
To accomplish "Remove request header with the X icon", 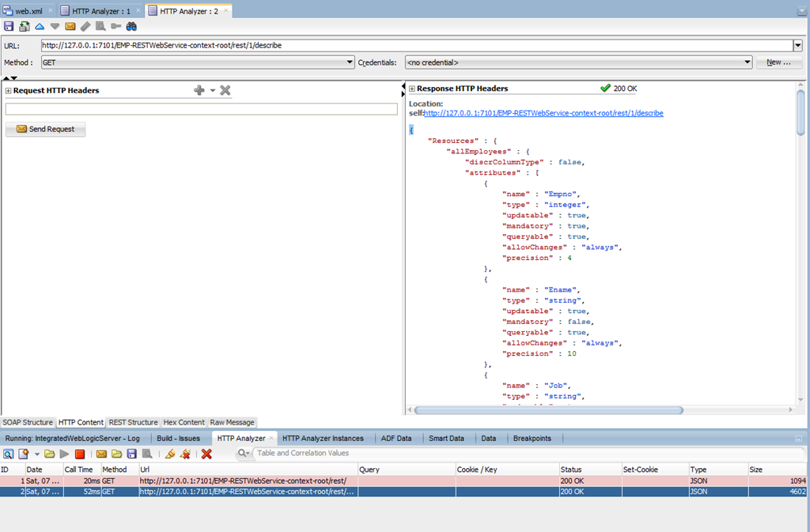I will coord(225,91).
